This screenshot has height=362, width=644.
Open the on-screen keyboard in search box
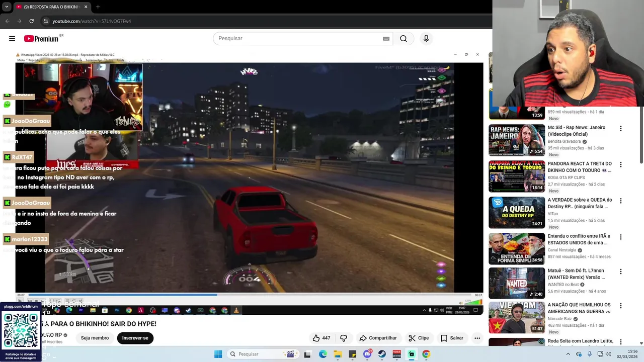[x=386, y=39]
